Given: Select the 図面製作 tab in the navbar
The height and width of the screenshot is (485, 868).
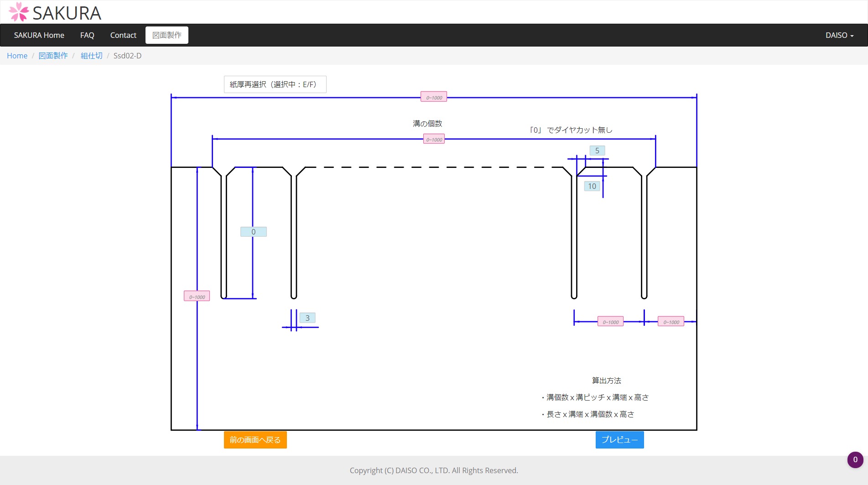Looking at the screenshot, I should [166, 35].
